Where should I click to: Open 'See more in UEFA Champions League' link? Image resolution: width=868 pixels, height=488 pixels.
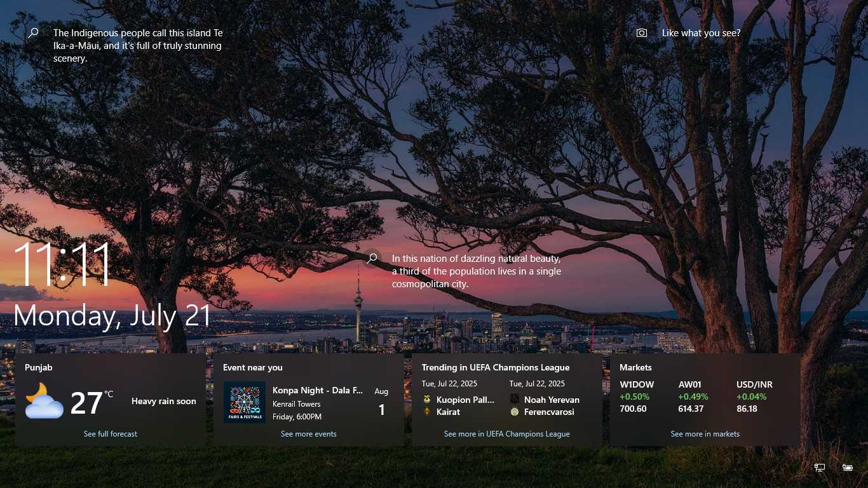click(x=507, y=434)
